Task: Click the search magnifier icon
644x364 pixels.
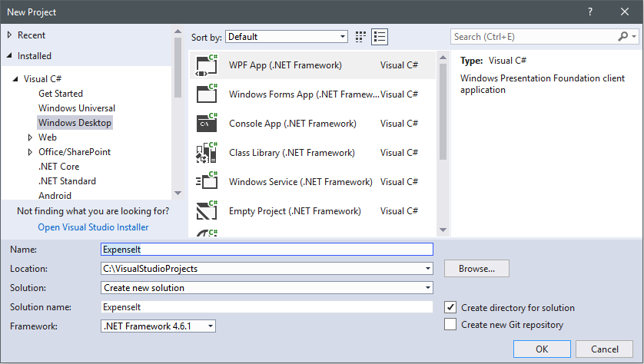Action: tap(622, 37)
